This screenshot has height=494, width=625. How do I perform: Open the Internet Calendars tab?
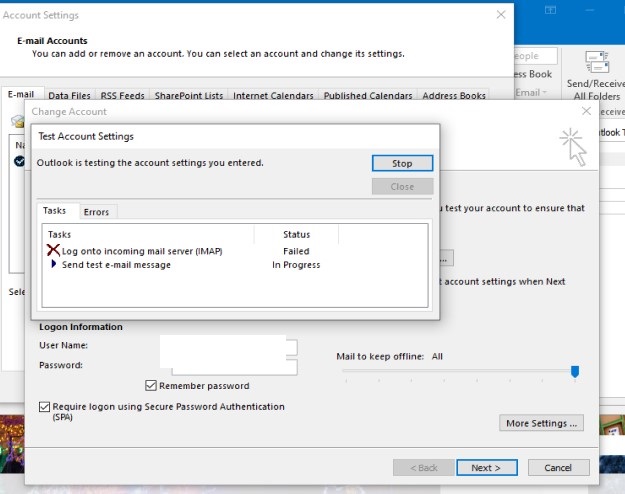coord(273,96)
